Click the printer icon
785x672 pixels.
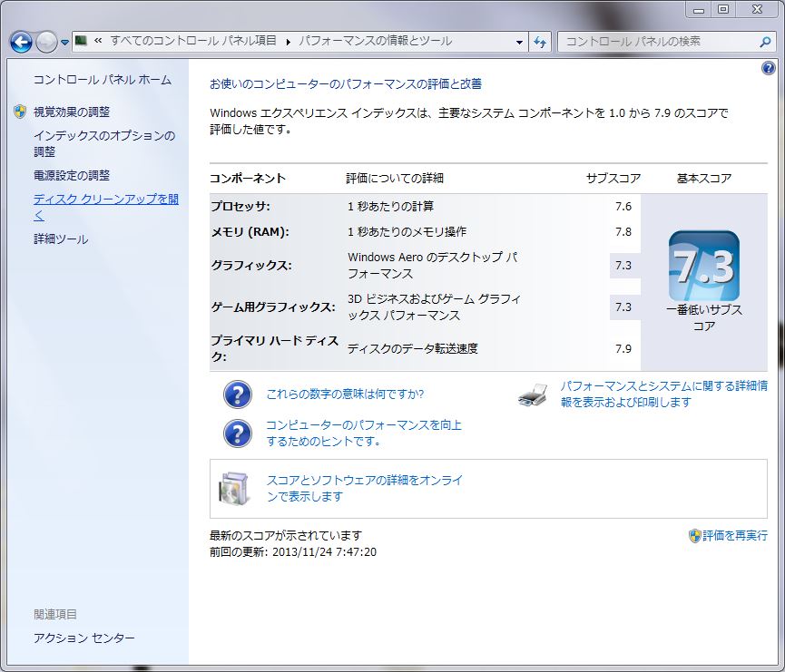pyautogui.click(x=533, y=394)
